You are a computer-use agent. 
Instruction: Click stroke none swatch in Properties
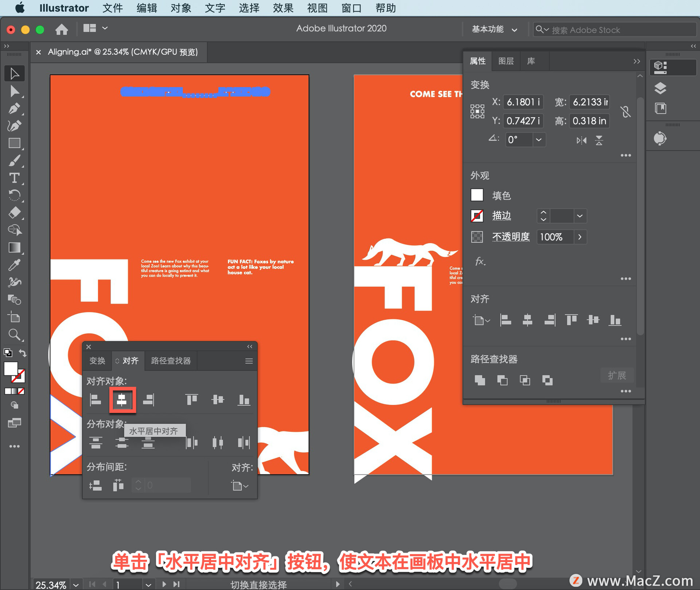click(477, 216)
